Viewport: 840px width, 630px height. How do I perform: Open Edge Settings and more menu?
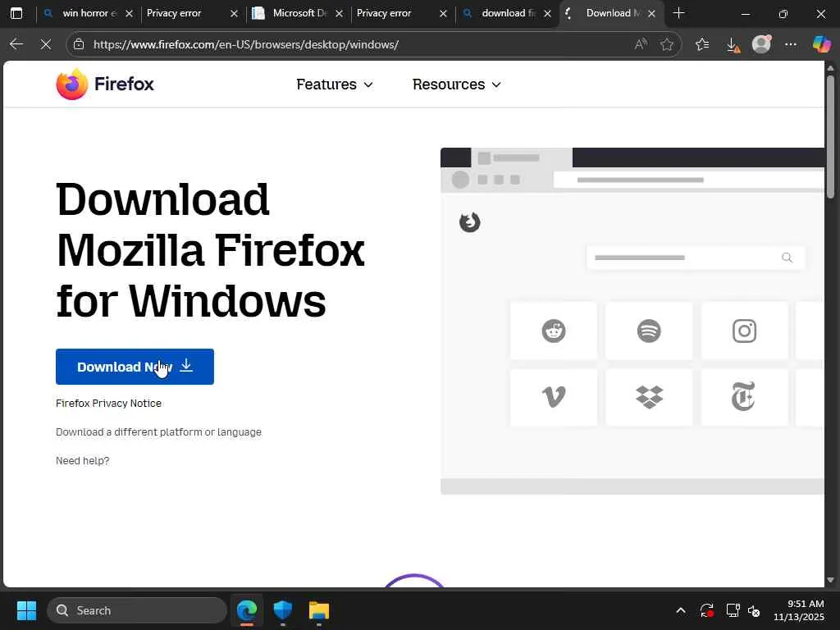(791, 44)
